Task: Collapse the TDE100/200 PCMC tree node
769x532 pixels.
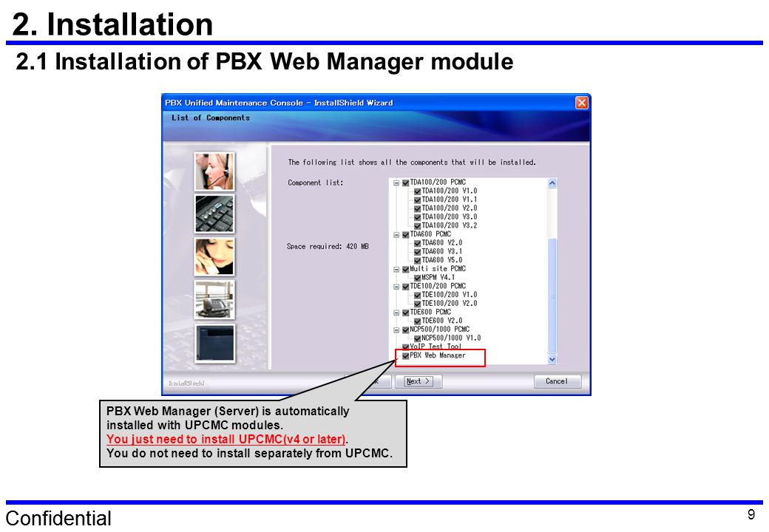Action: tap(396, 287)
